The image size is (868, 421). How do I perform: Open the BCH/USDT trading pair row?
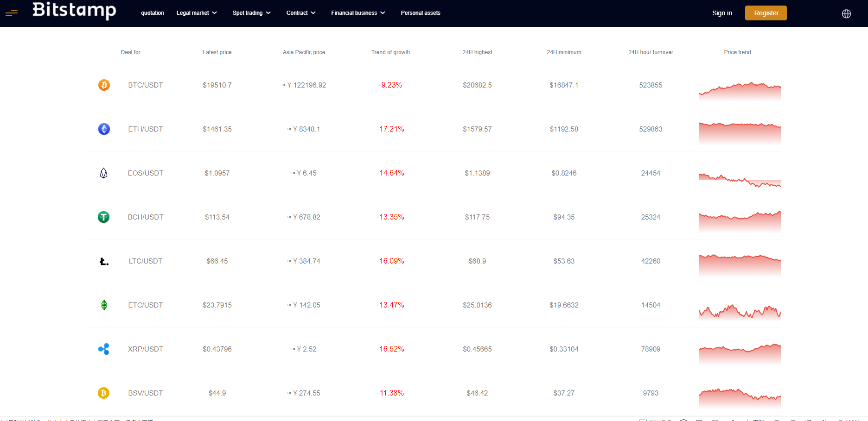click(x=146, y=217)
